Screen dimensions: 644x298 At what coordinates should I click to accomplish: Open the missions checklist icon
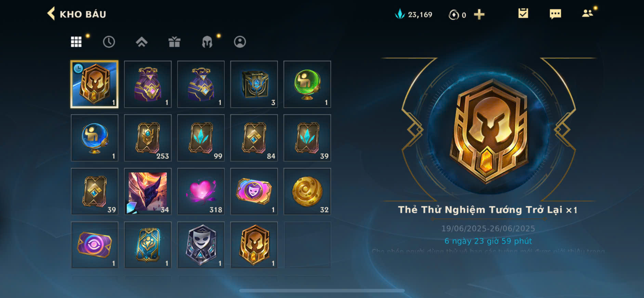[x=523, y=14]
